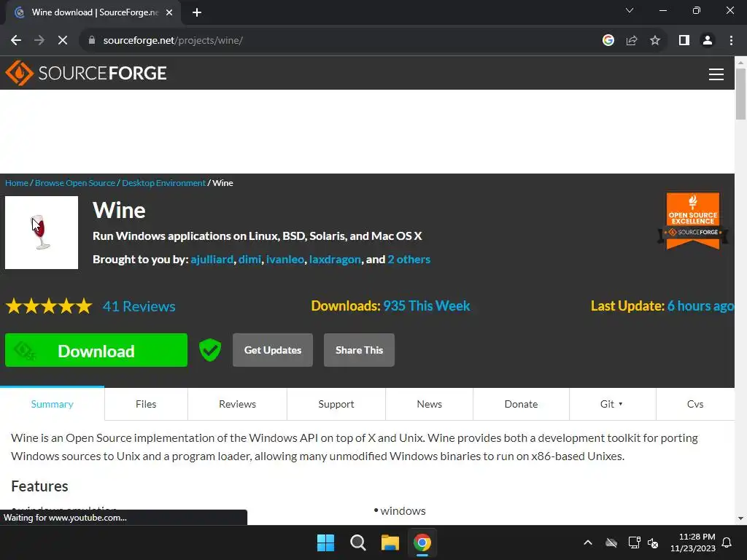Go back with browser back arrow
Screen dimensions: 747x560
pyautogui.click(x=16, y=41)
